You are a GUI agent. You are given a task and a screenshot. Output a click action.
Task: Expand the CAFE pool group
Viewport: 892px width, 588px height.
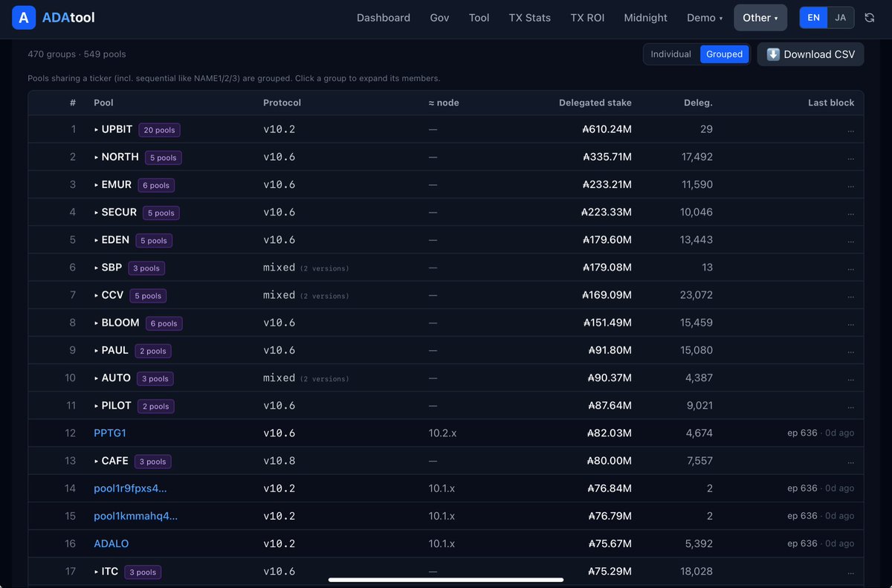(111, 461)
